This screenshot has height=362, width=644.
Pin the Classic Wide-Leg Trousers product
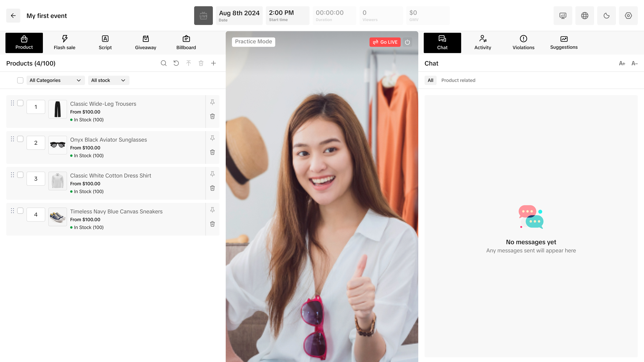click(212, 102)
